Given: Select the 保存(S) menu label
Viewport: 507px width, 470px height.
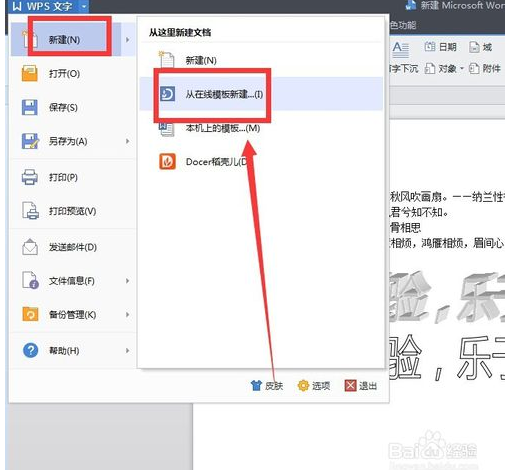Looking at the screenshot, I should 63,107.
